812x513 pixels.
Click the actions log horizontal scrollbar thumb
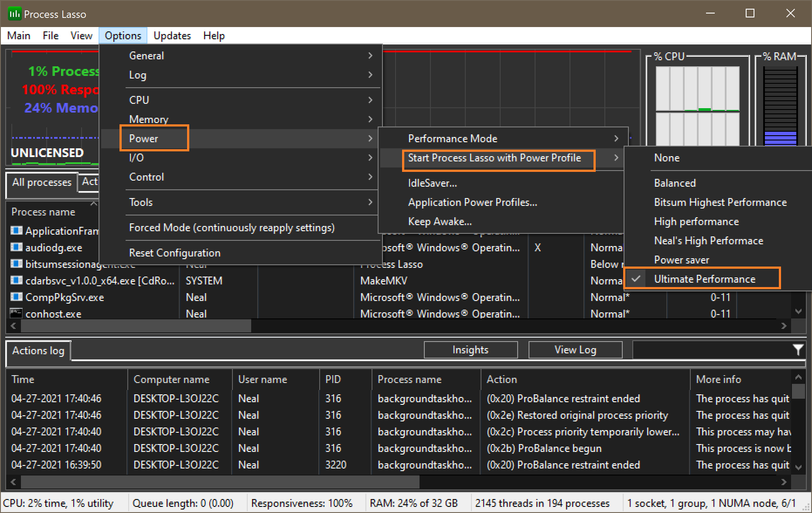coord(220,482)
